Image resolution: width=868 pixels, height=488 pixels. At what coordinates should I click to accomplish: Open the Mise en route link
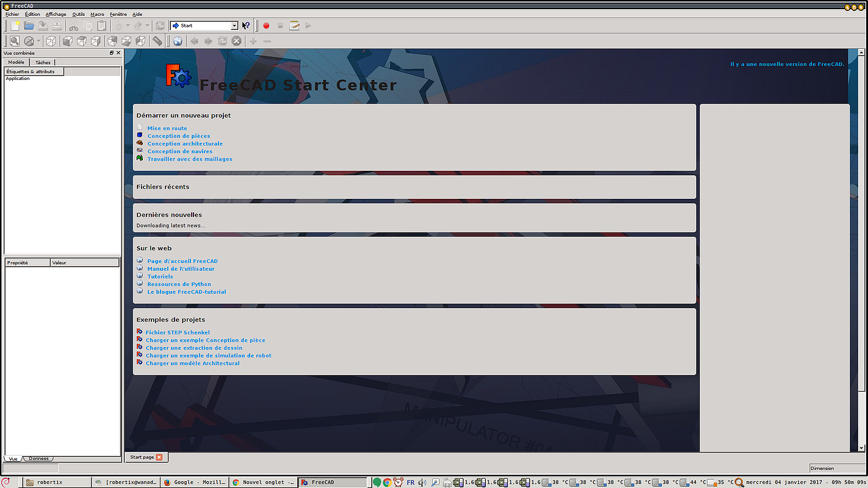(167, 128)
